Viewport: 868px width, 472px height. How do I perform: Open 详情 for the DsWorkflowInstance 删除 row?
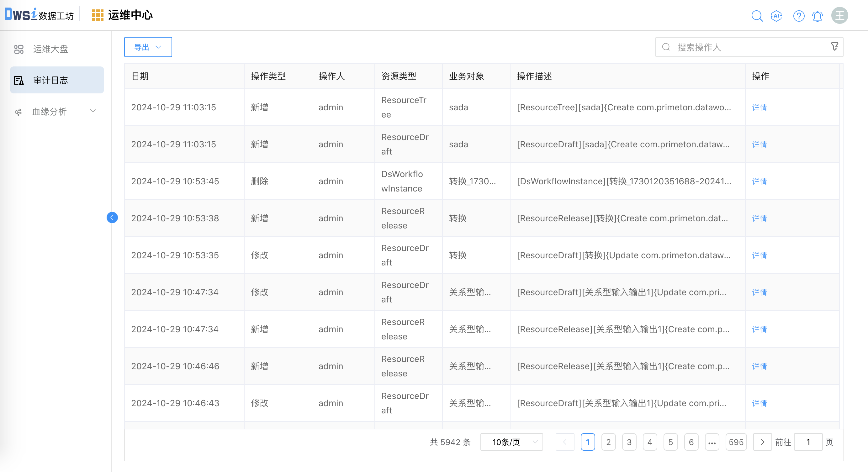pos(759,181)
